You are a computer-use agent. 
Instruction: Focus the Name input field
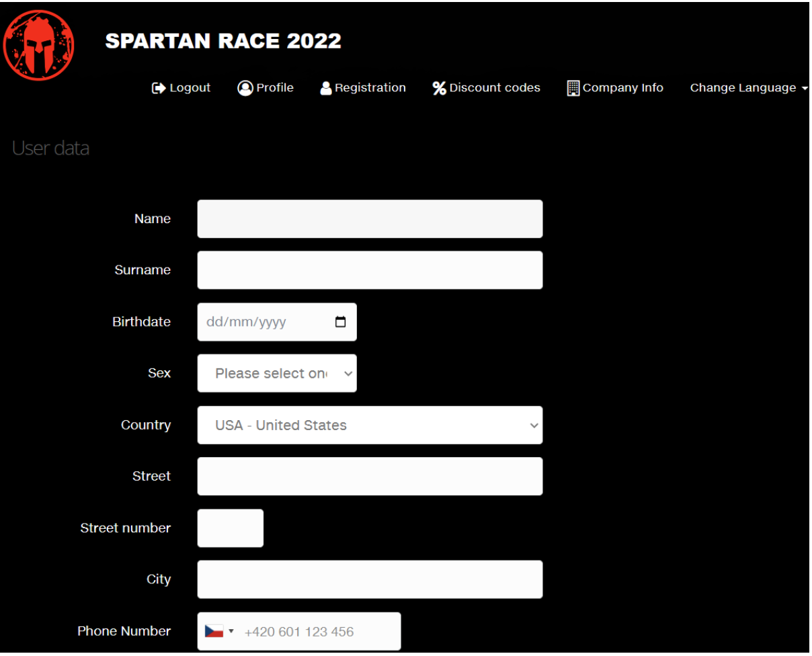click(370, 219)
